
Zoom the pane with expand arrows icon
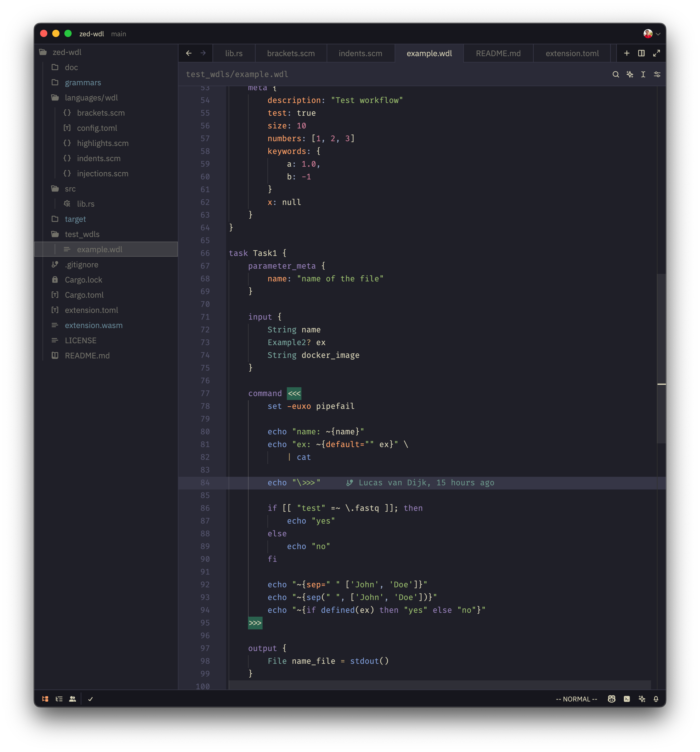[x=657, y=53]
